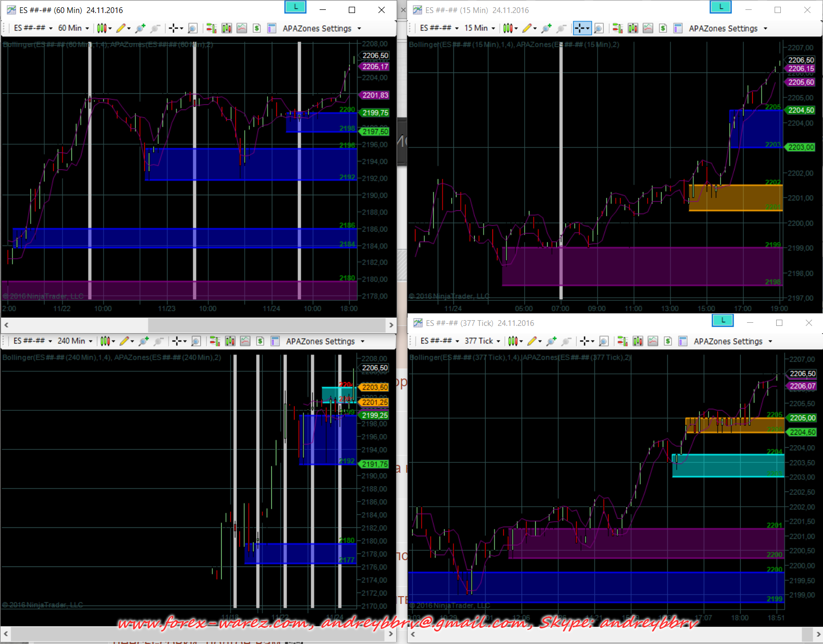Click the 2206,50 price marker in 60 Min chart
The width and height of the screenshot is (823, 644).
(375, 56)
